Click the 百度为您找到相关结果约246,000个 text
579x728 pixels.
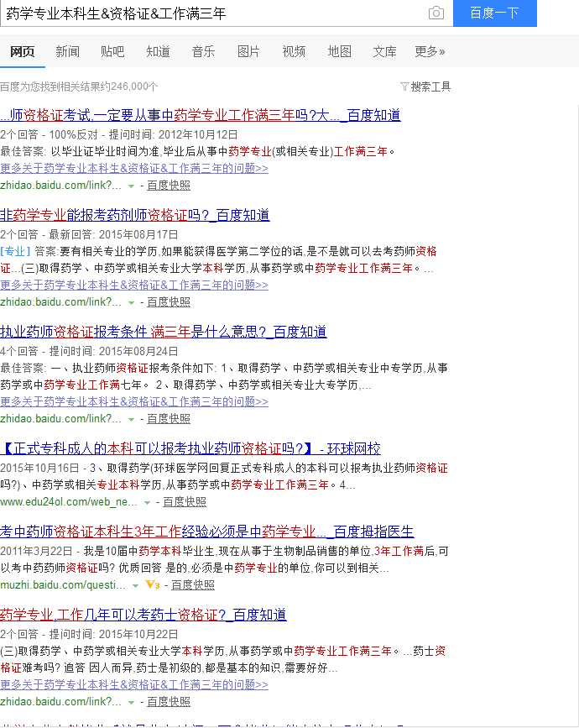(x=79, y=86)
